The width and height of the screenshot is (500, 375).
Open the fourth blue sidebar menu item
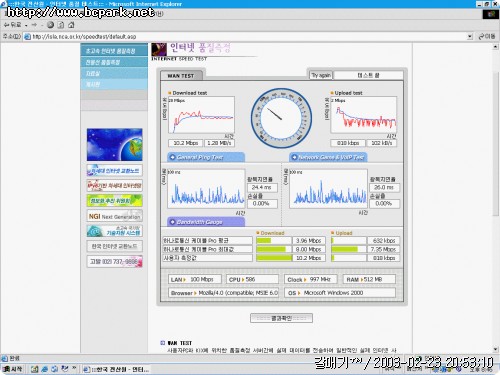(x=114, y=84)
